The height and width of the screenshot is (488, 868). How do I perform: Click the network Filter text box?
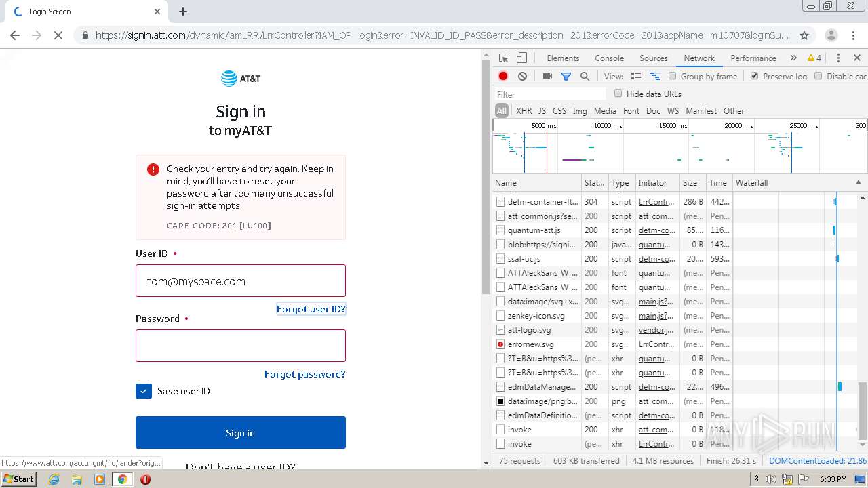pyautogui.click(x=549, y=94)
